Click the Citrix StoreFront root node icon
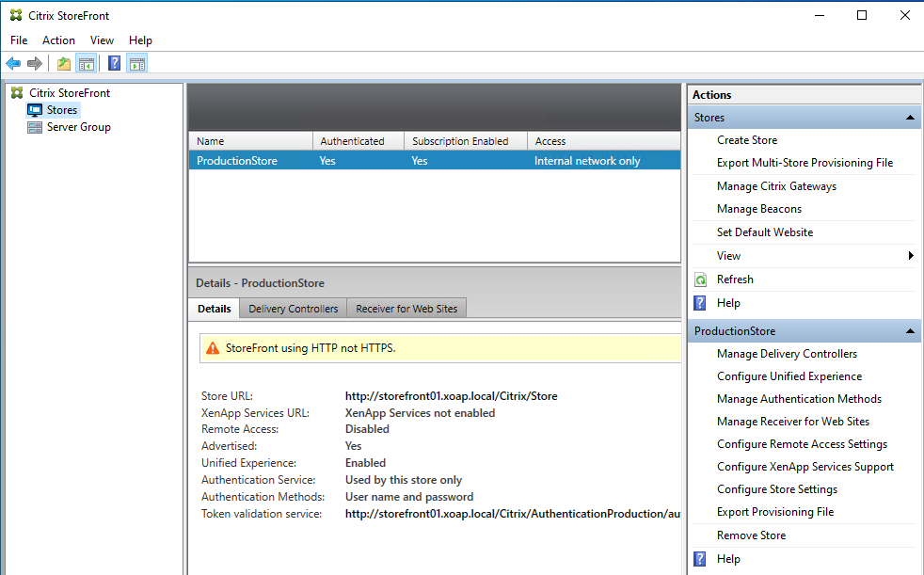This screenshot has height=575, width=924. pyautogui.click(x=17, y=93)
